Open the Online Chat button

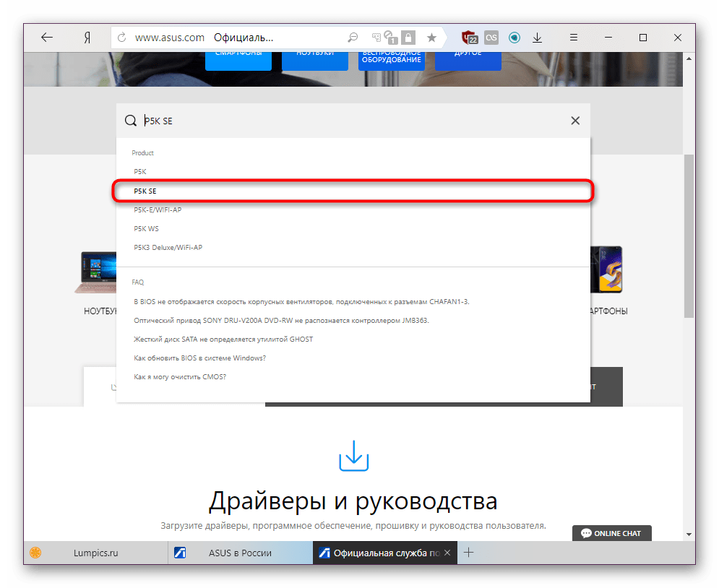click(x=611, y=533)
